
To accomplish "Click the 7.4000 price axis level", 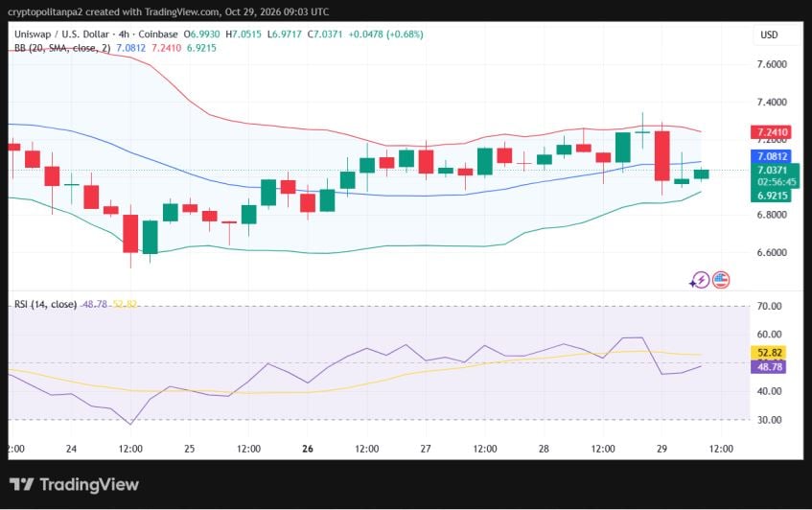I will tap(771, 102).
